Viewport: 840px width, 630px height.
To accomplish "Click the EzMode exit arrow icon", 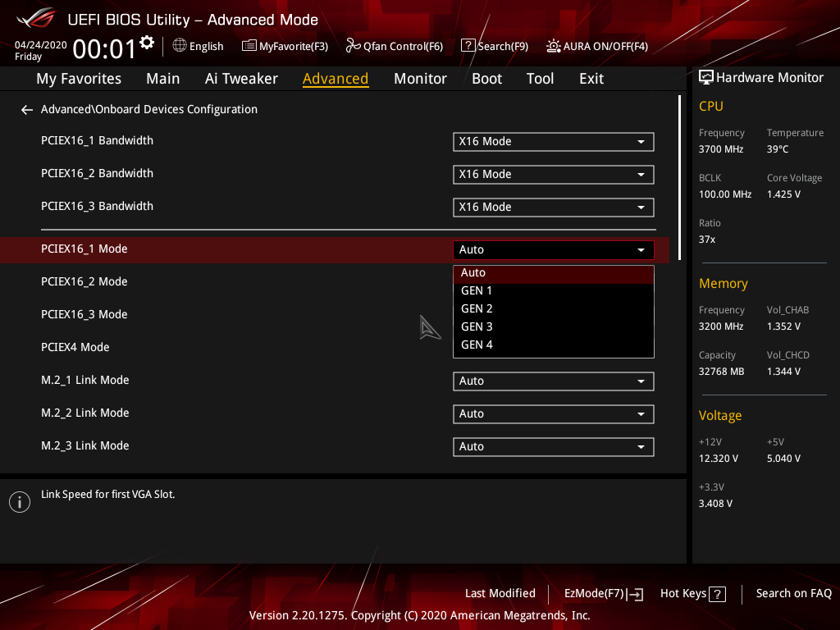I will point(636,594).
